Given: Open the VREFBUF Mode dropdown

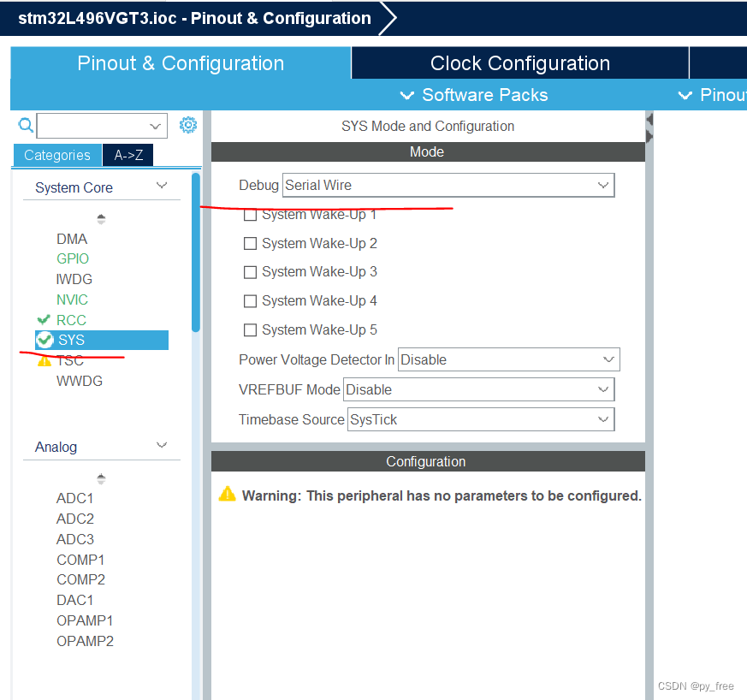Looking at the screenshot, I should click(x=478, y=389).
